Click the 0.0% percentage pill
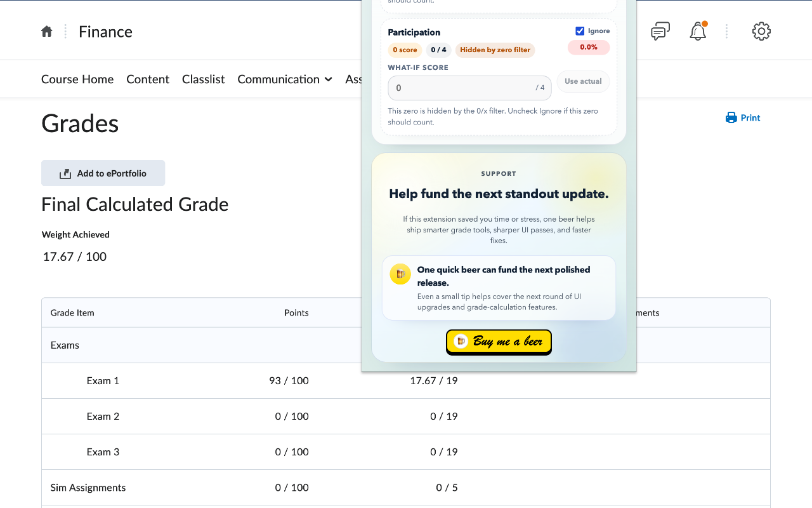812x508 pixels. click(589, 48)
